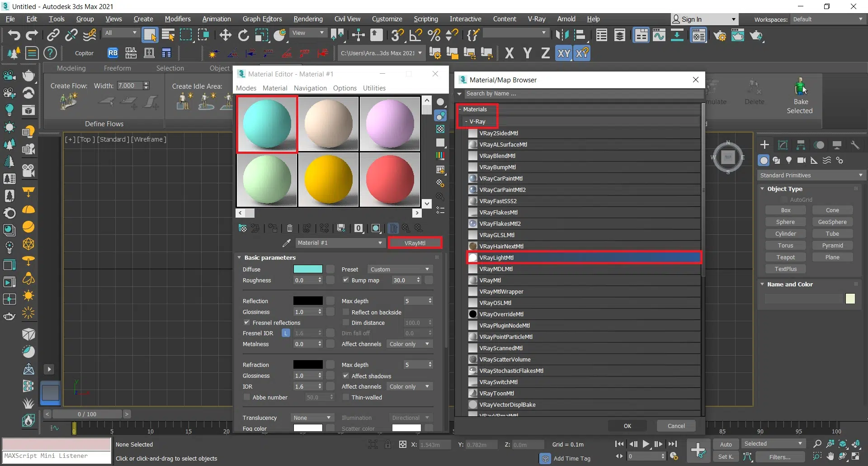This screenshot has height=466, width=868.
Task: Restrict axis to X
Action: tap(509, 53)
